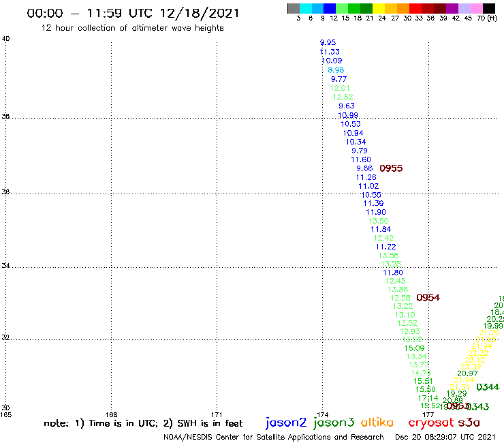Viewport: 504px width, 443px height.
Task: Click the longitude axis label 168
Action: 111,414
